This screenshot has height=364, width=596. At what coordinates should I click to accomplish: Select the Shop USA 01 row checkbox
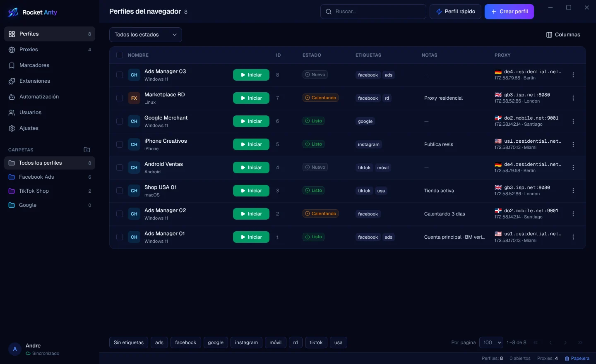click(120, 191)
